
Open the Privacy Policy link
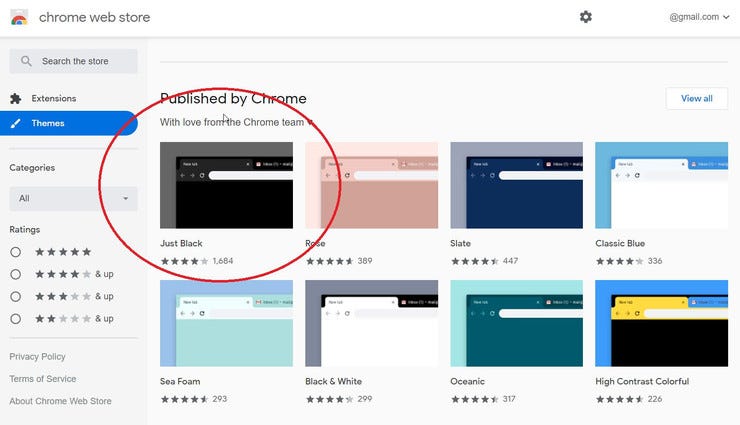click(37, 357)
